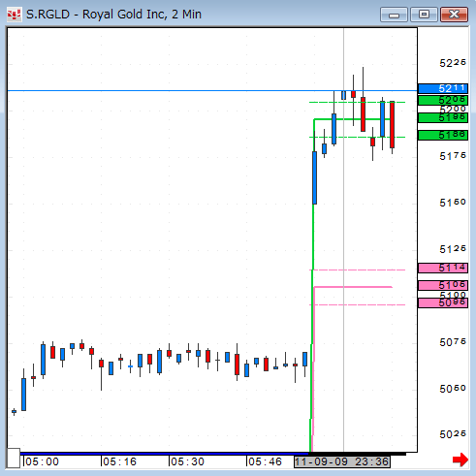476x476 pixels.
Task: Select the pink 5105 price label
Action: pyautogui.click(x=443, y=285)
